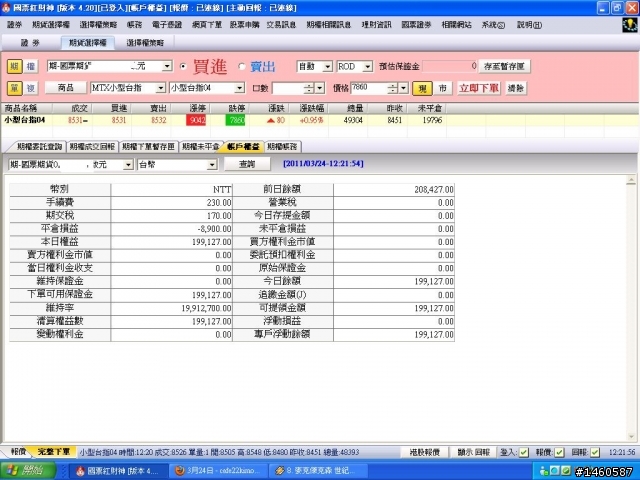640x480 pixels.
Task: Click the 平倉損益 value -8,900.00
Action: pos(214,229)
